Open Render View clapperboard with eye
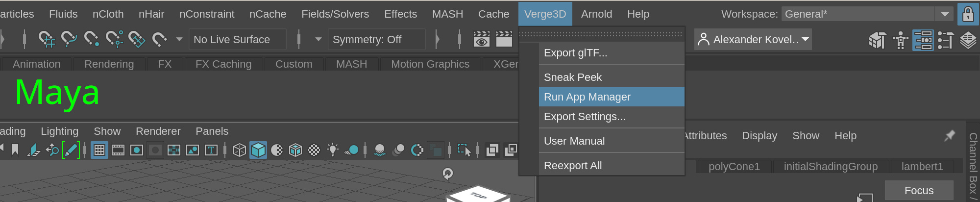The height and width of the screenshot is (202, 980). coord(482,39)
